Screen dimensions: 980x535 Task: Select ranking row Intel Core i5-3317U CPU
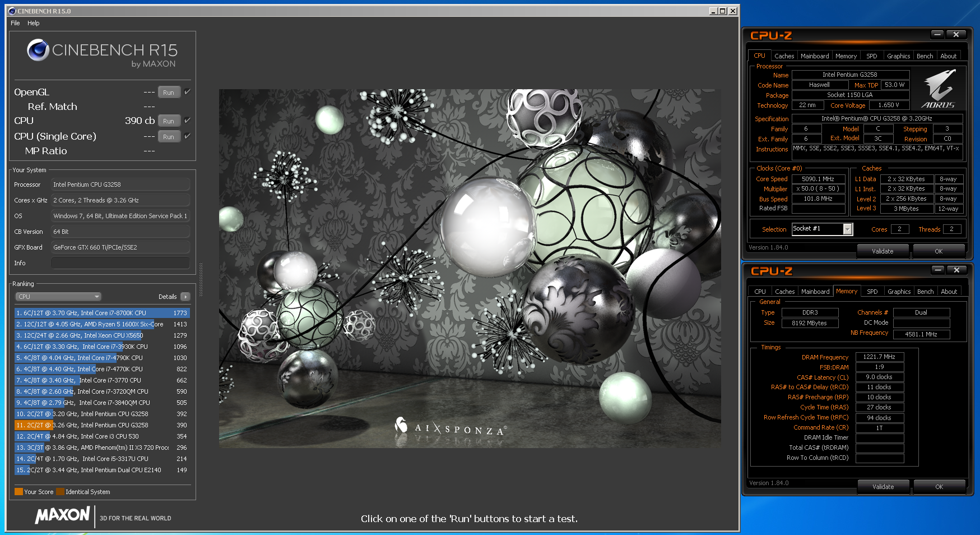point(102,459)
